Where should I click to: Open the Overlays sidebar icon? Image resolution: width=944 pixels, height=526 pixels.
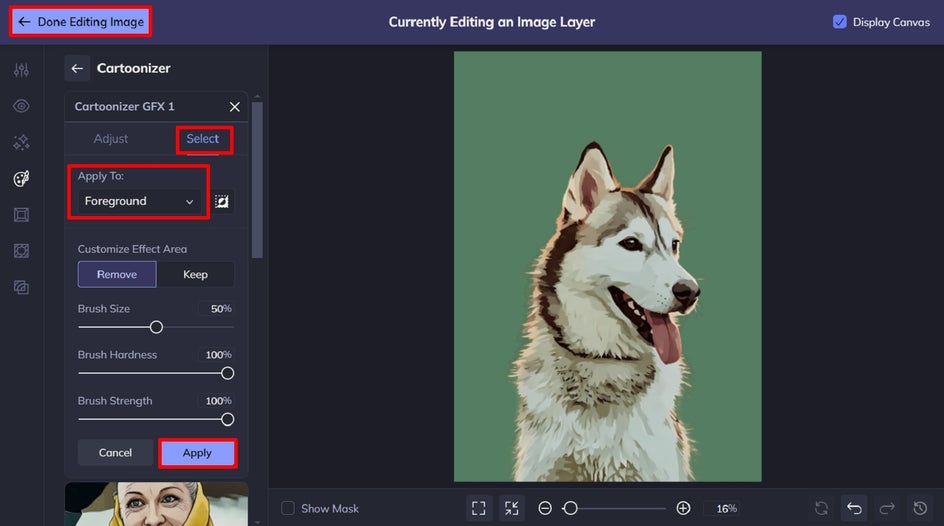[21, 251]
